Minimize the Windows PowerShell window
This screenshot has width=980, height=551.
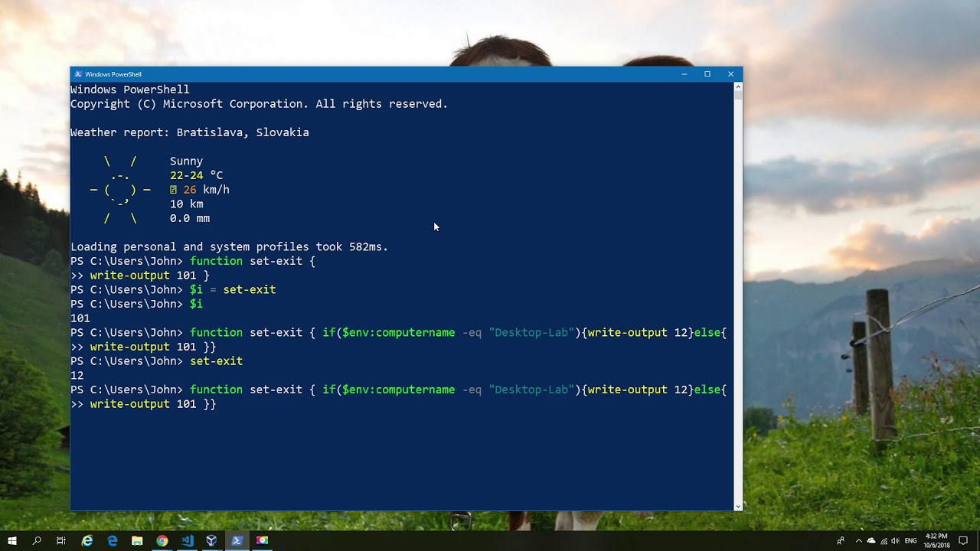coord(684,74)
